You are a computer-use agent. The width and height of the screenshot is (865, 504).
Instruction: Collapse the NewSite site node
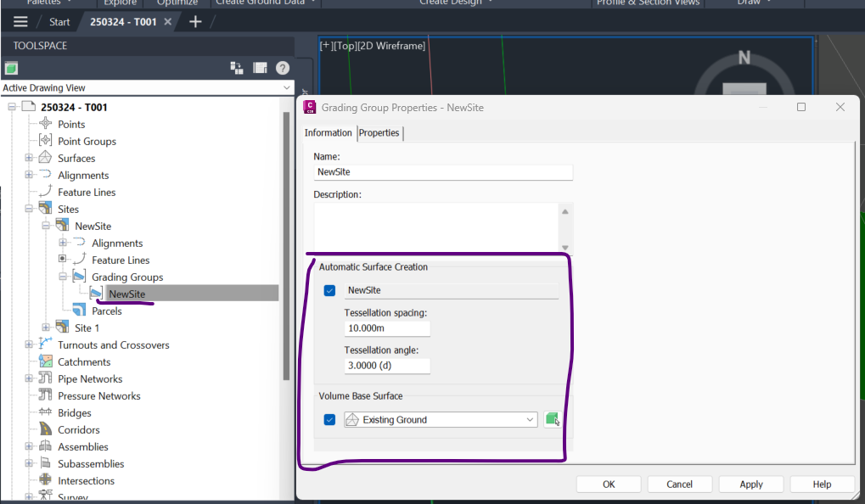tap(48, 226)
